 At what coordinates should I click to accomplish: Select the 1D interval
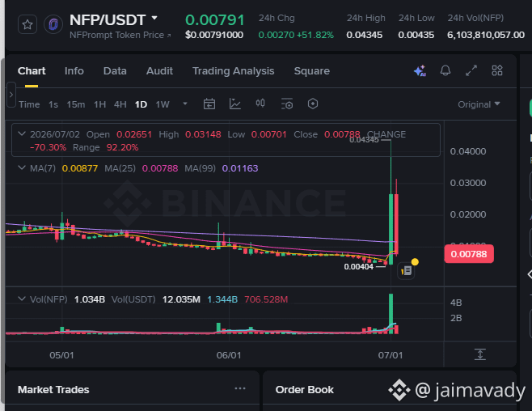141,104
